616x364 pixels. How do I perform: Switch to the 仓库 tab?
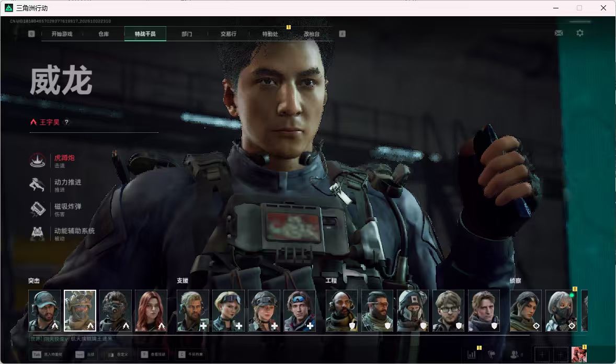104,34
